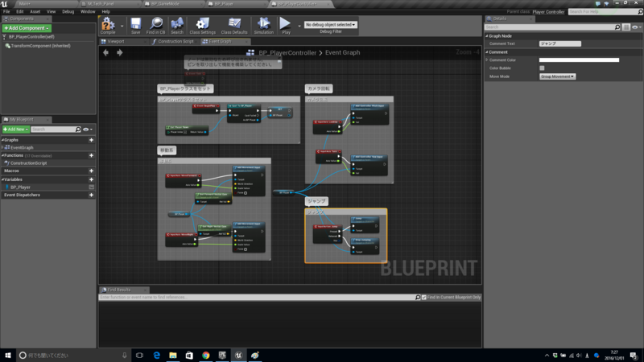
Task: Collapse the Graph Node section
Action: point(487,36)
